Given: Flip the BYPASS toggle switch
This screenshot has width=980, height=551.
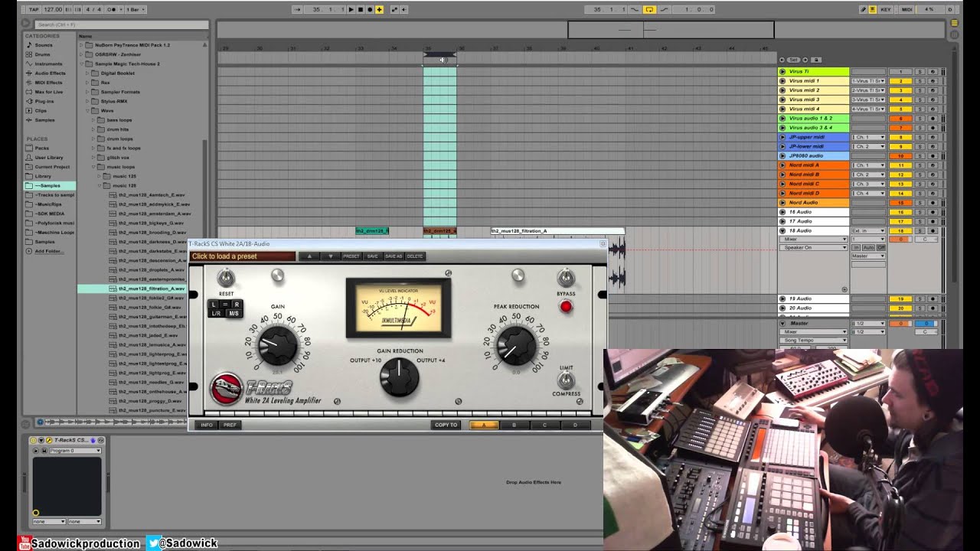Looking at the screenshot, I should (565, 277).
